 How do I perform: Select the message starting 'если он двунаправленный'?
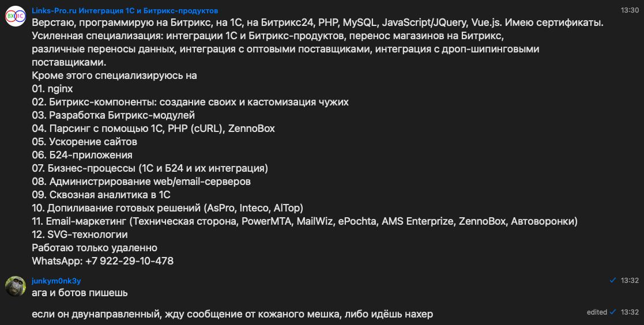tap(232, 314)
